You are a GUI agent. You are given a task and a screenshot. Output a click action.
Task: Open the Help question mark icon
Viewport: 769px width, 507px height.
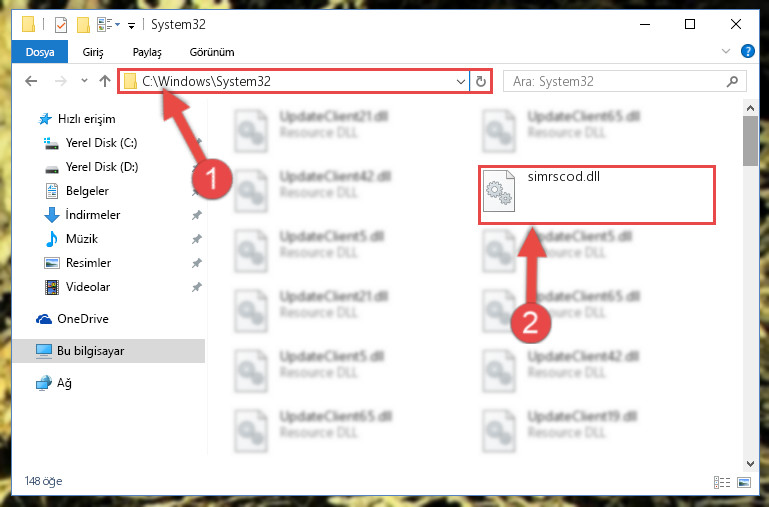tap(747, 51)
